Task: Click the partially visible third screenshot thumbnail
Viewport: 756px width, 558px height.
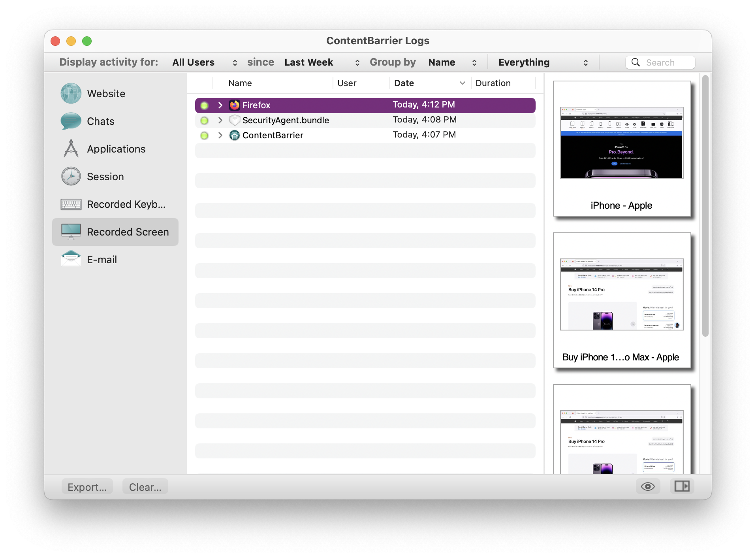Action: click(622, 429)
